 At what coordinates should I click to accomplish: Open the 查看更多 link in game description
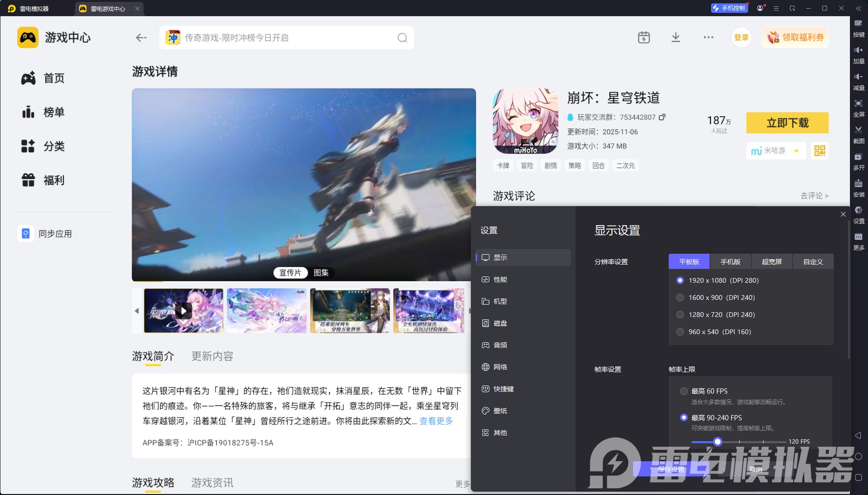435,421
